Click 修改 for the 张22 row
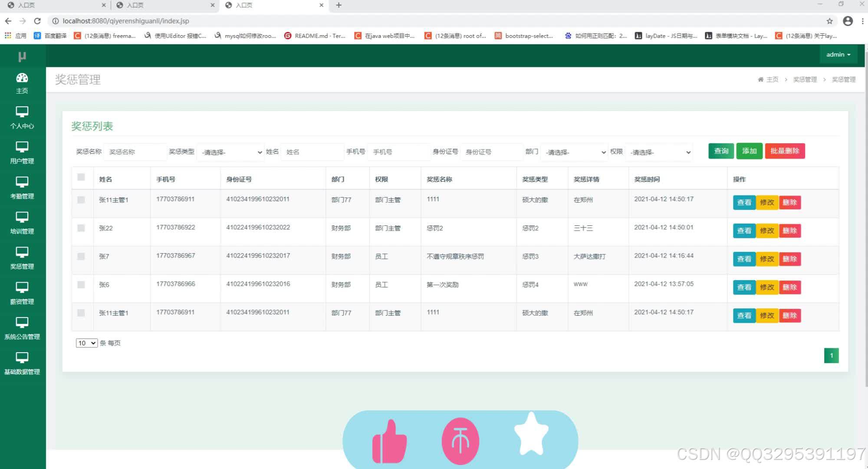The image size is (868, 469). pyautogui.click(x=767, y=231)
